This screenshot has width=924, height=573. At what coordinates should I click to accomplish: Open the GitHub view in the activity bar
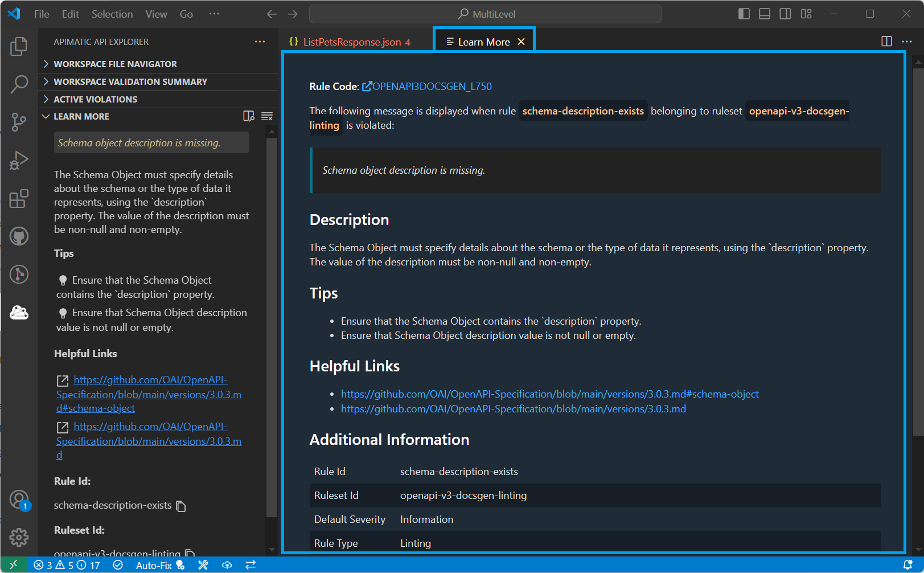pyautogui.click(x=19, y=236)
